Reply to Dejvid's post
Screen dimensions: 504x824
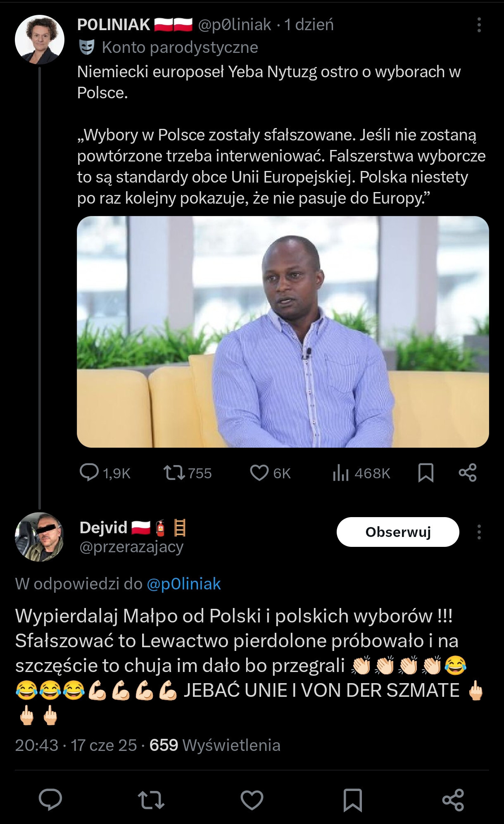pyautogui.click(x=50, y=800)
